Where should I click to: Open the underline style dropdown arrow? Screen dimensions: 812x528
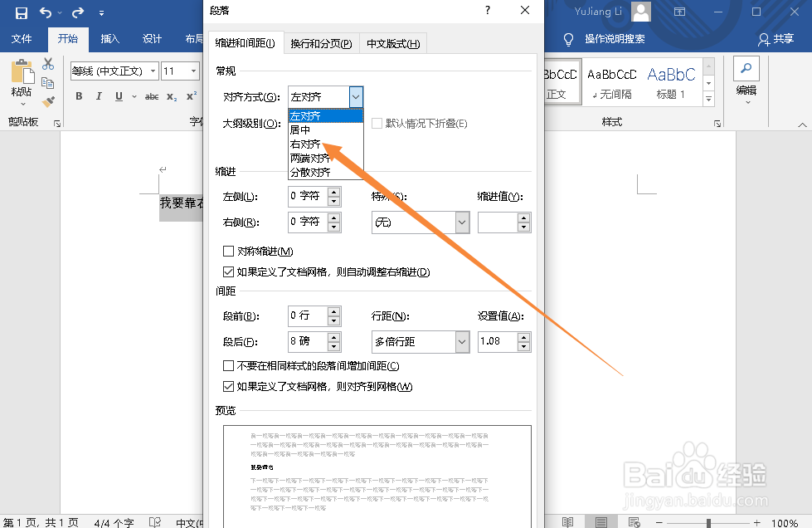(x=134, y=96)
